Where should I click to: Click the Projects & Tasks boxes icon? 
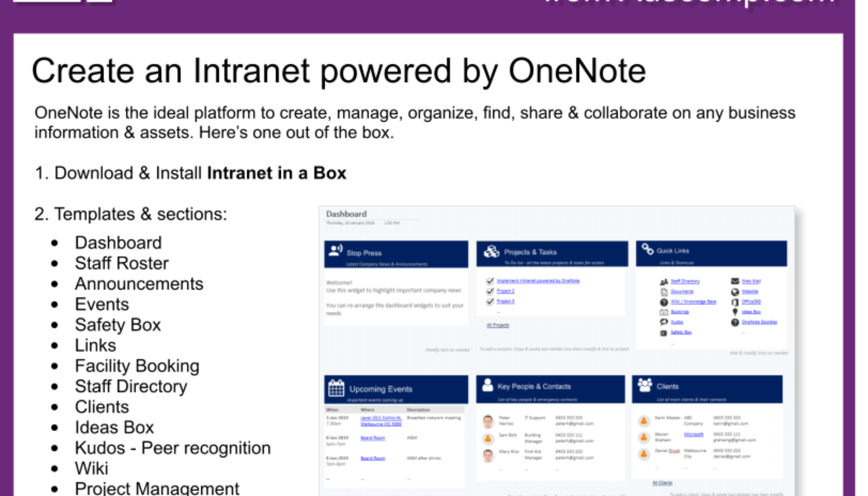pyautogui.click(x=491, y=251)
